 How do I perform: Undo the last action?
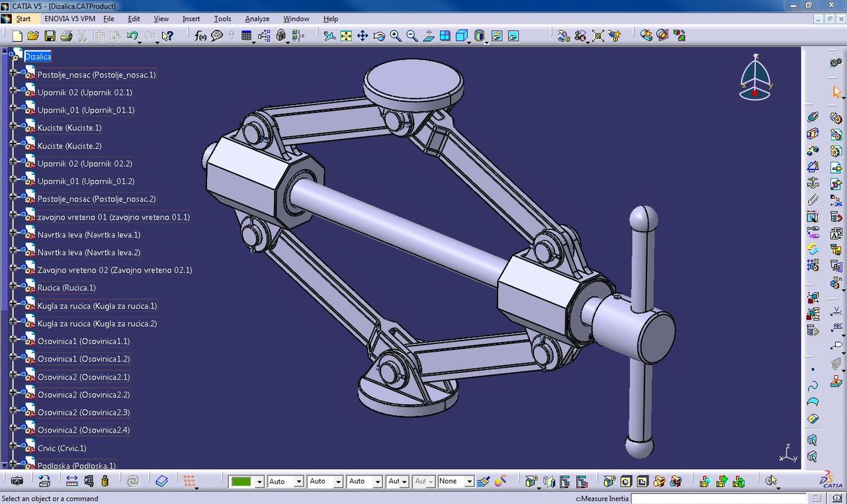tap(132, 36)
